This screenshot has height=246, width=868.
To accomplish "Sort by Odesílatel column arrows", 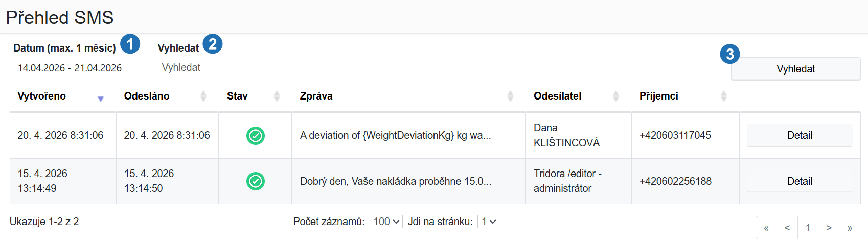I will pos(616,96).
